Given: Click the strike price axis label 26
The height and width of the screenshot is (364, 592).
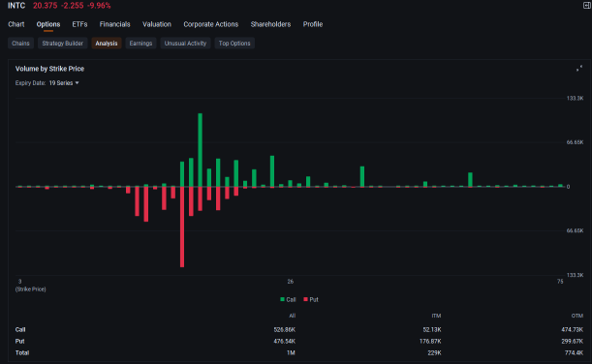Looking at the screenshot, I should (x=291, y=282).
